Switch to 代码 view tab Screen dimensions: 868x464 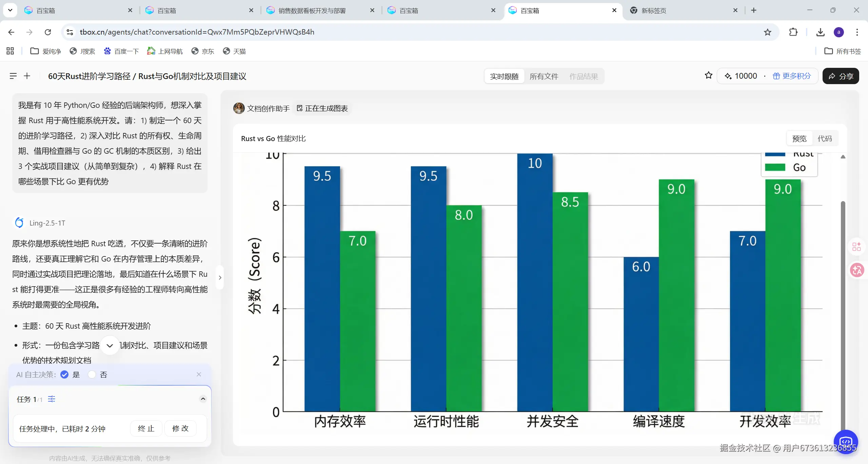(825, 138)
